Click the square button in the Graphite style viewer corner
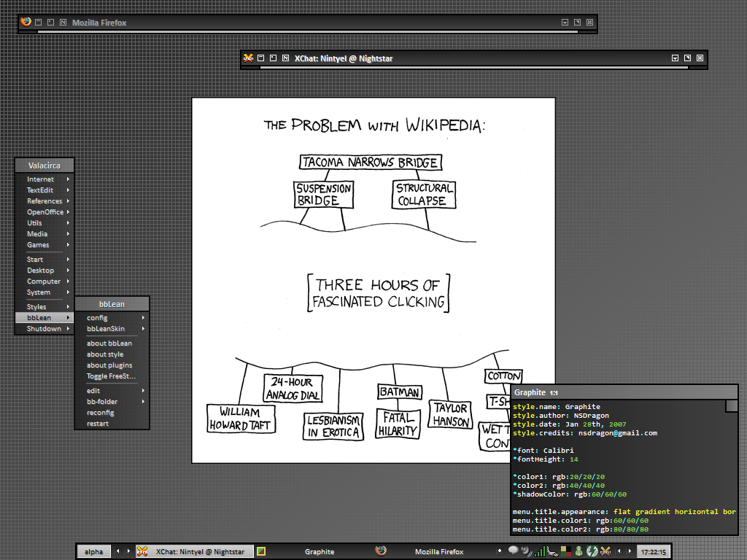 pyautogui.click(x=732, y=405)
